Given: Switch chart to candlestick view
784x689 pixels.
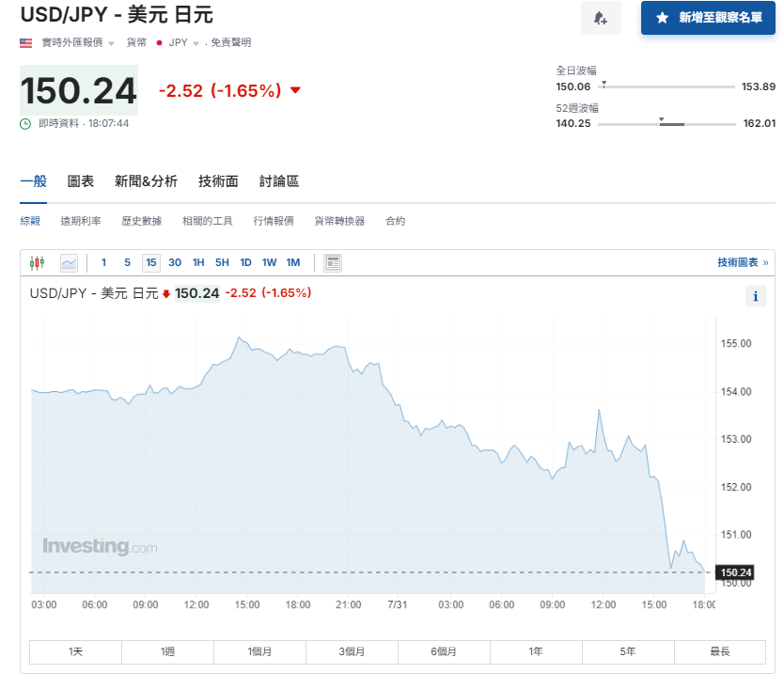Looking at the screenshot, I should [39, 262].
